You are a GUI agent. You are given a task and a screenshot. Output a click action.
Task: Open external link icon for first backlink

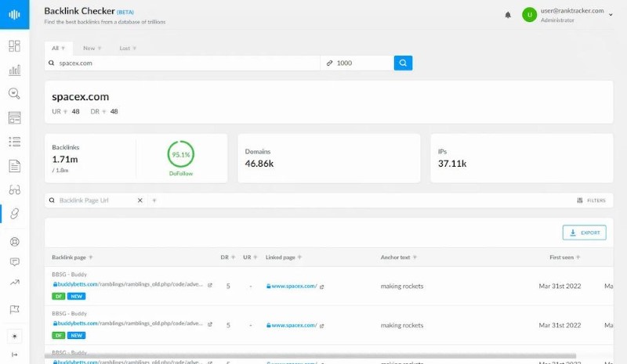click(210, 285)
